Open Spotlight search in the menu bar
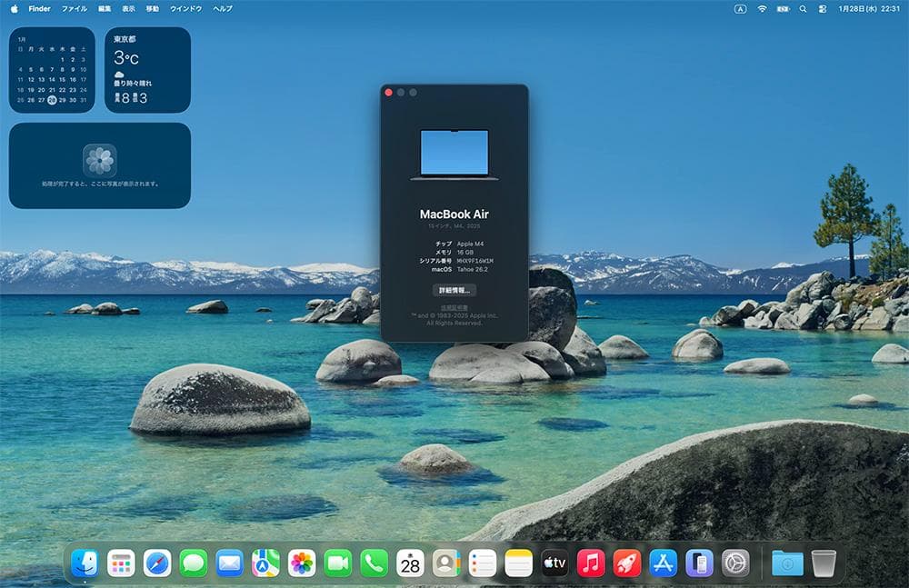This screenshot has height=588, width=909. 801,9
